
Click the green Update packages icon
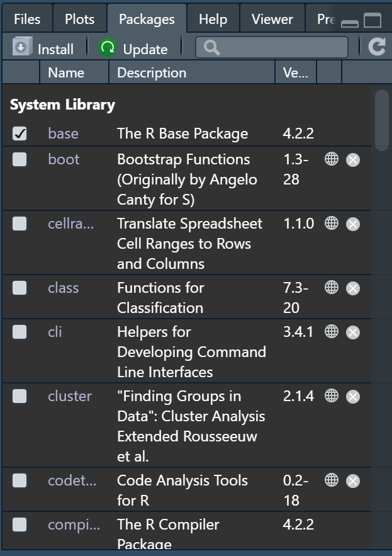(x=108, y=47)
